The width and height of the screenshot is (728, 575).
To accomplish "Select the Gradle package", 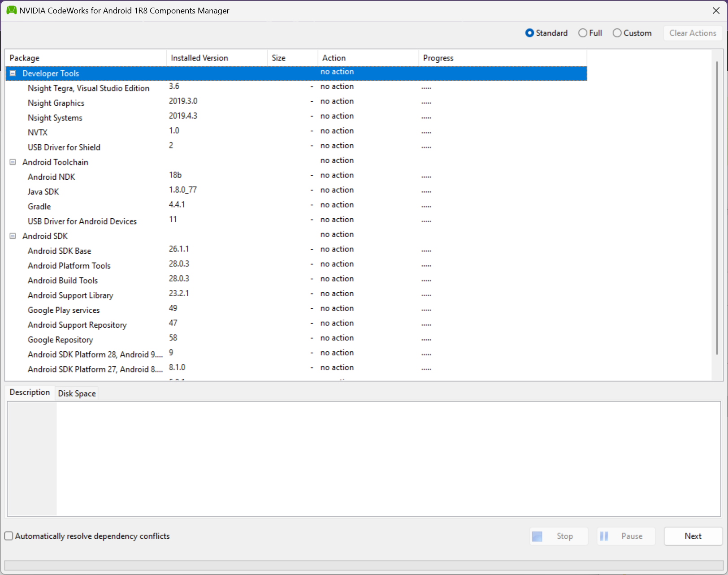I will [x=39, y=207].
